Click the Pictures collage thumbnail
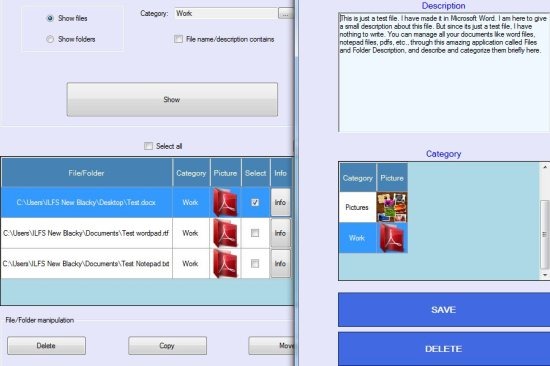This screenshot has height=366, width=550. pos(392,207)
